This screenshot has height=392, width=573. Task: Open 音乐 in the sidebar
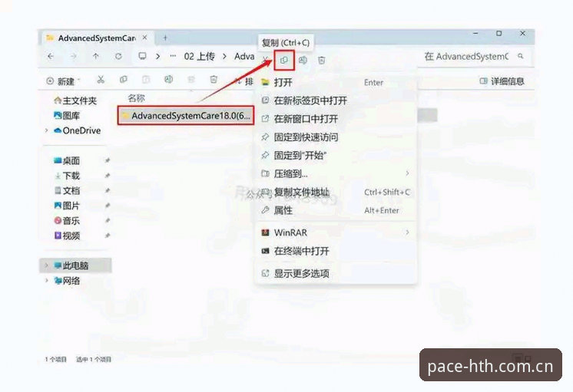[x=67, y=220]
